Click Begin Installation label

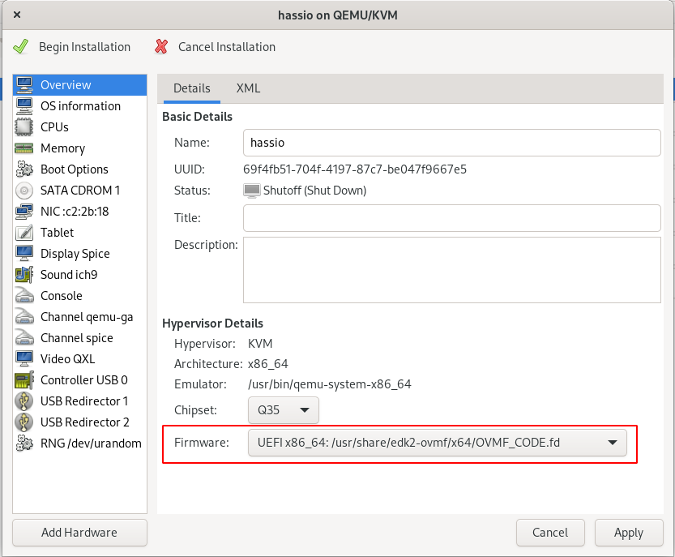pos(85,46)
